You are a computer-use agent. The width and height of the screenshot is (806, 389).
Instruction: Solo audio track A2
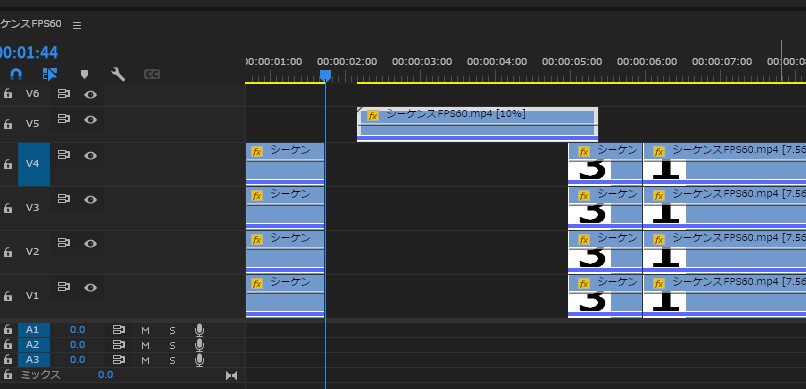173,345
